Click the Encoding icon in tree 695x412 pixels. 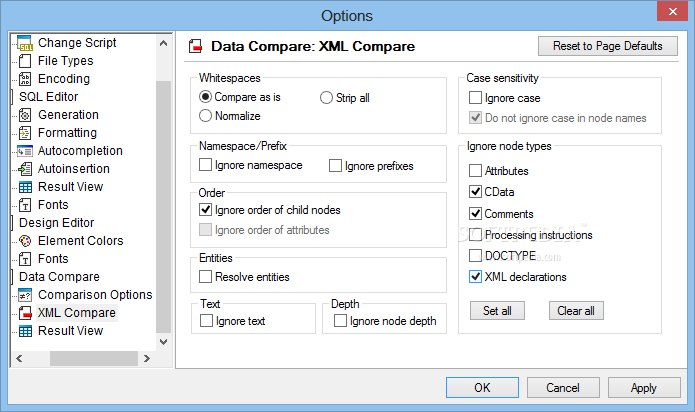tap(25, 79)
